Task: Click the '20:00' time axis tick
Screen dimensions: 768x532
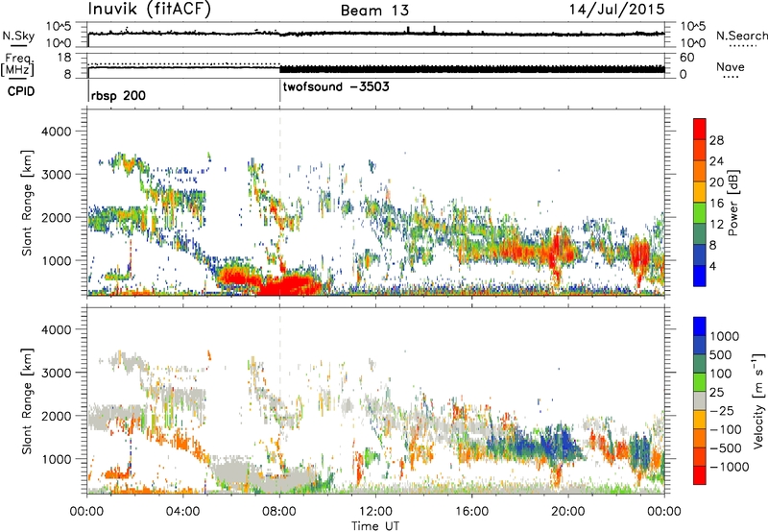Action: pyautogui.click(x=568, y=512)
